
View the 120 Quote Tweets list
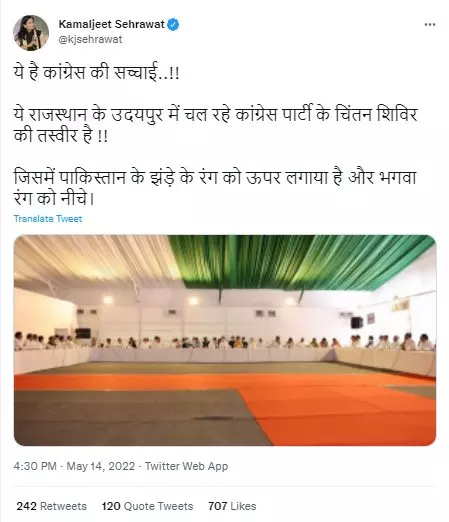tap(148, 506)
